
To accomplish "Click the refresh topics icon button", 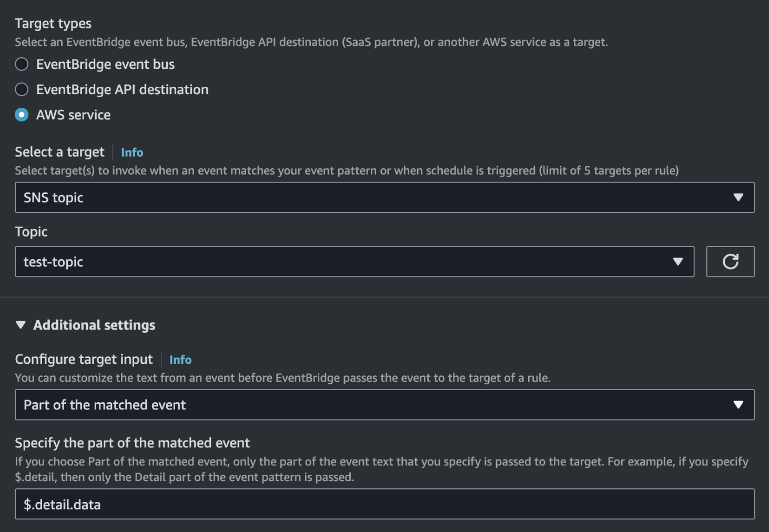I will tap(730, 262).
